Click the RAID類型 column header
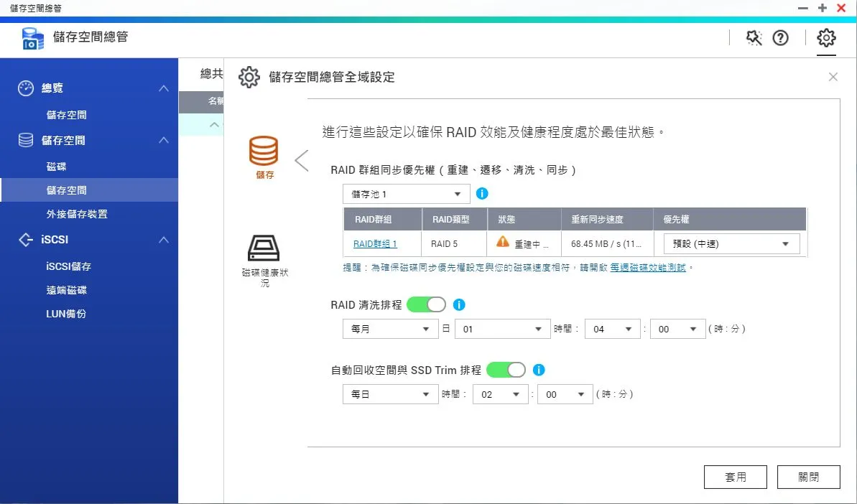 (454, 220)
